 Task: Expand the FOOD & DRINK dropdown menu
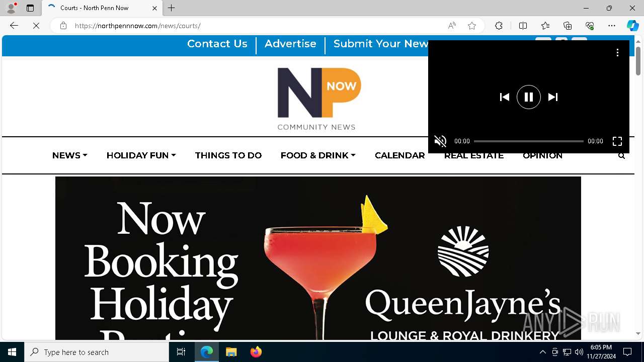pos(318,155)
